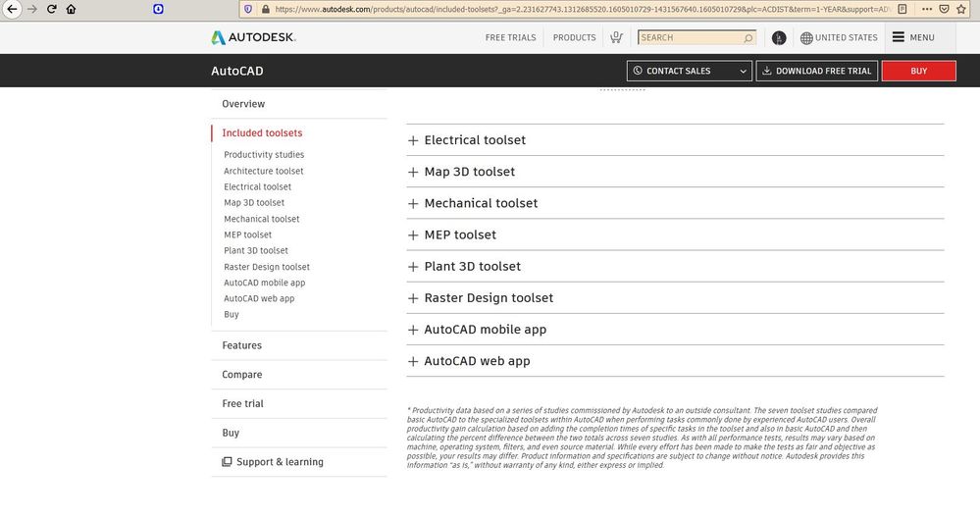Expand the Map 3D toolset section
This screenshot has width=980, height=518.
(x=675, y=172)
